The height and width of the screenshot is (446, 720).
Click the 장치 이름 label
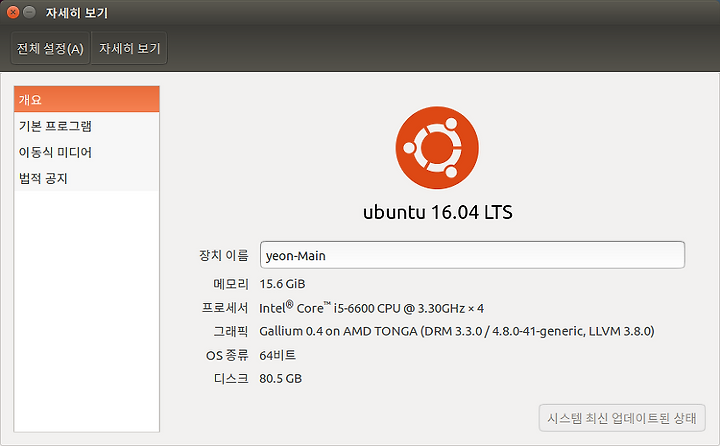pos(224,255)
